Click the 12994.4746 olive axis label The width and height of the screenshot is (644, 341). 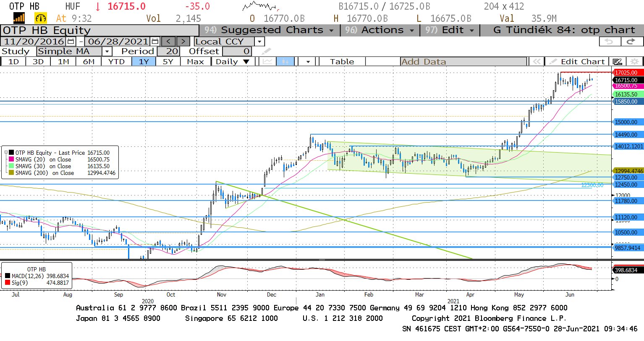(x=628, y=171)
